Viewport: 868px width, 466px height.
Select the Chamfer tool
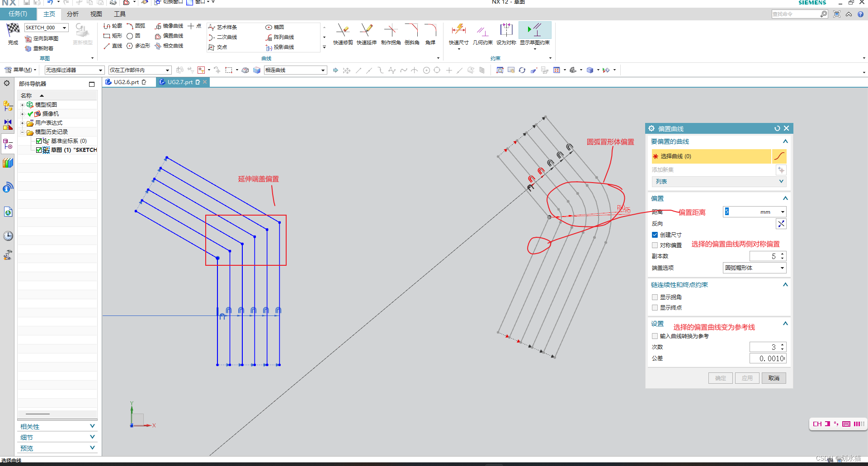pos(412,34)
